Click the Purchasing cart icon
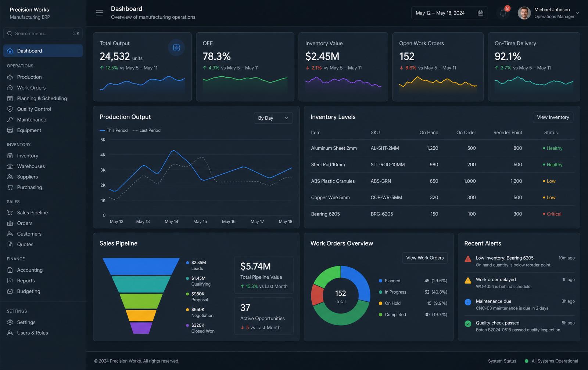The width and height of the screenshot is (588, 370). (x=10, y=187)
